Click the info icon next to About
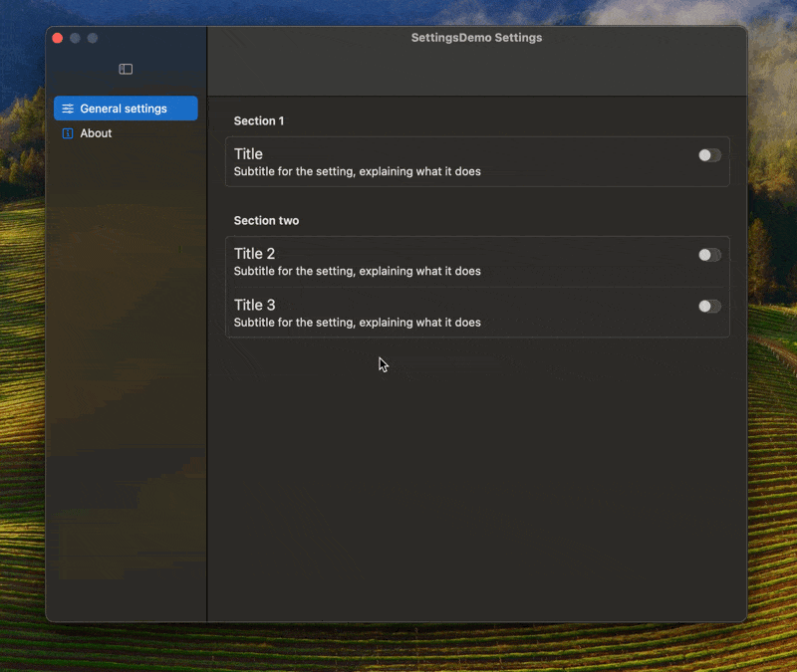 [x=67, y=132]
